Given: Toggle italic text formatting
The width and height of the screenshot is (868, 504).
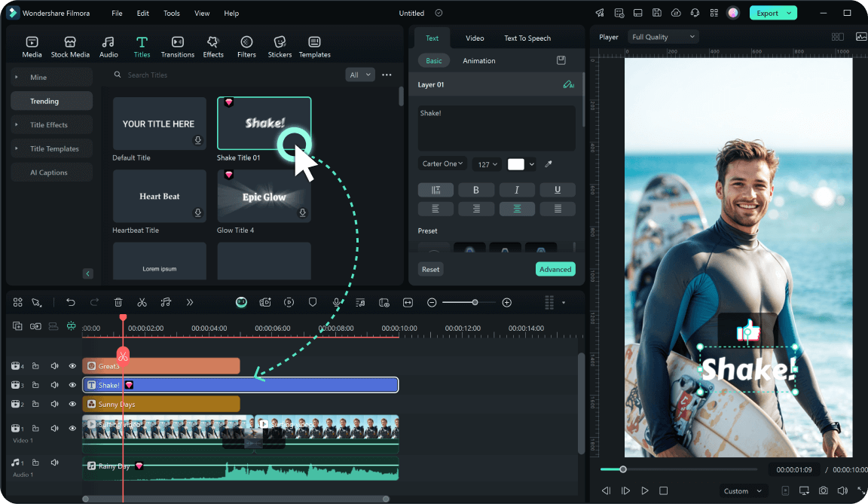Looking at the screenshot, I should point(517,190).
